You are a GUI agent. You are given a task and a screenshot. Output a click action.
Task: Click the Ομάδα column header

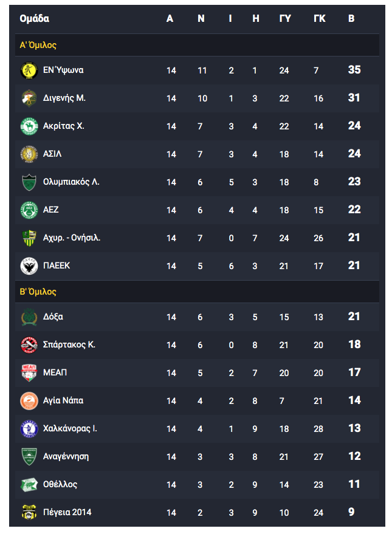tap(35, 18)
